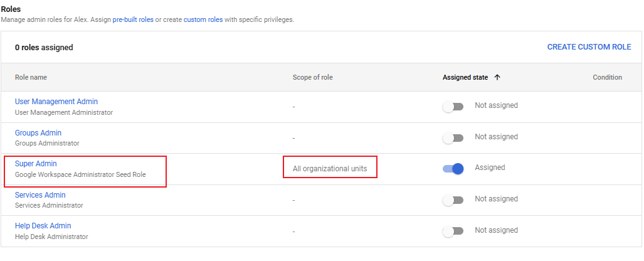The image size is (644, 261).
Task: Click the Condition column header
Action: [607, 77]
